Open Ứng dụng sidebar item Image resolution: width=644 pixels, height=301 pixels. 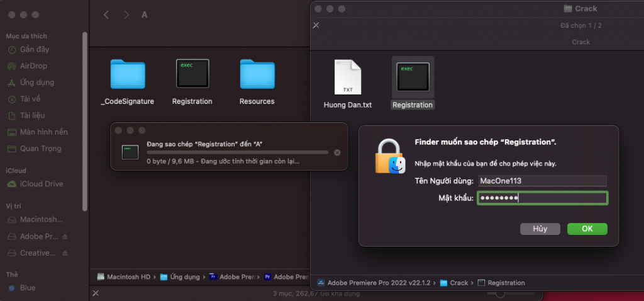(37, 82)
